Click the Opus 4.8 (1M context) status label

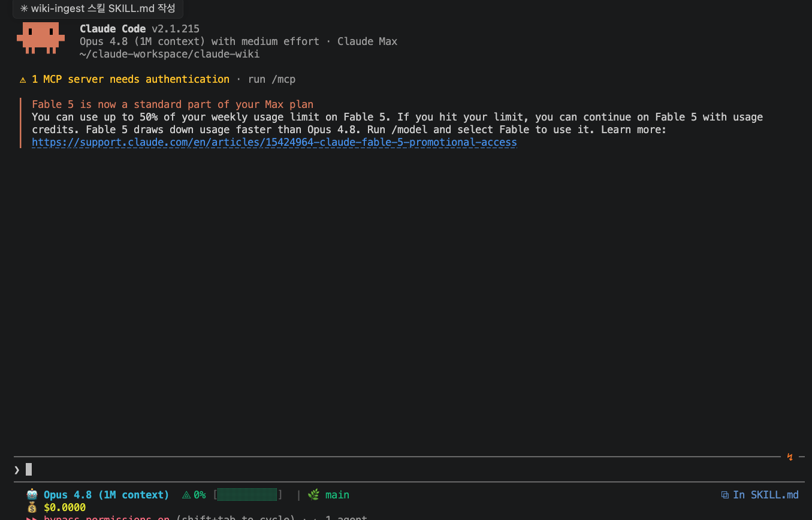point(106,495)
